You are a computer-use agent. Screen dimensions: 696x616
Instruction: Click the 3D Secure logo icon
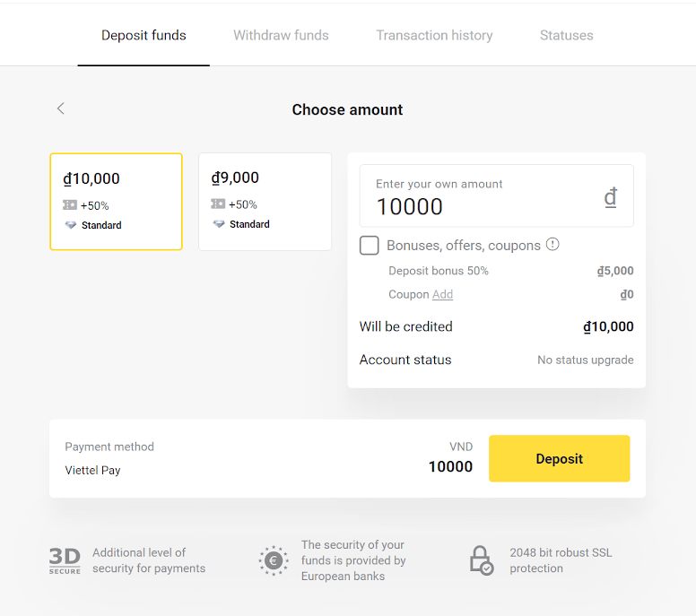[65, 560]
